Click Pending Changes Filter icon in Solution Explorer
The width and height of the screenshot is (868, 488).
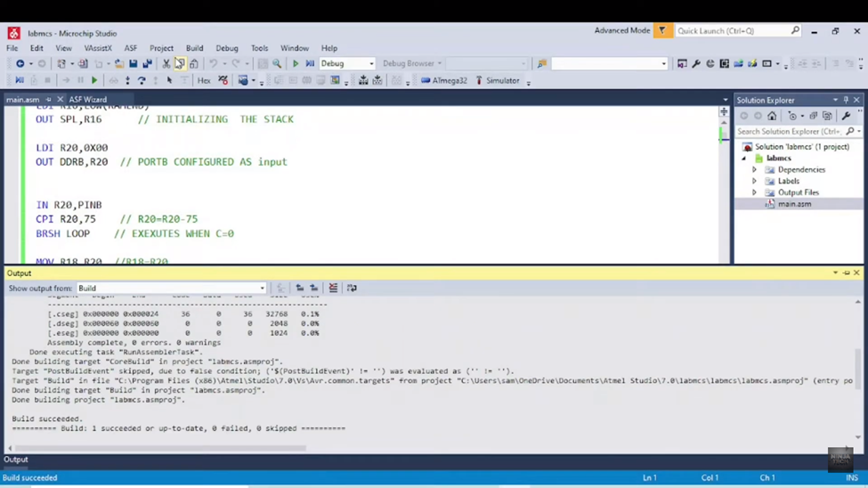[x=792, y=117]
